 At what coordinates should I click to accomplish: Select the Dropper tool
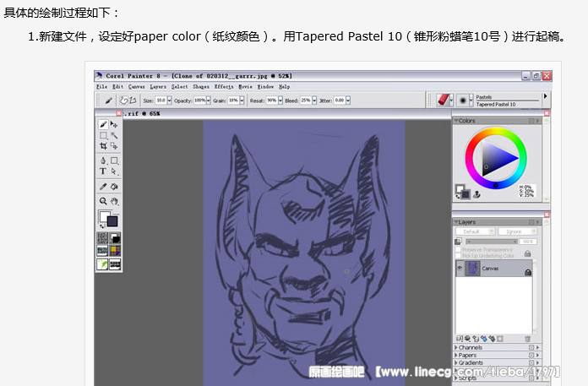click(x=104, y=187)
